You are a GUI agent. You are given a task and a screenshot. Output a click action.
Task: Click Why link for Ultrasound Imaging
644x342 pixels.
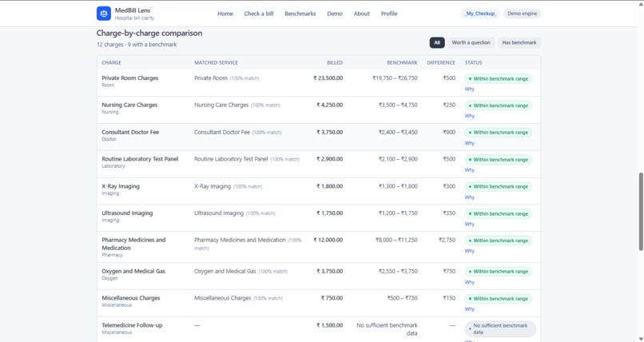(x=470, y=225)
